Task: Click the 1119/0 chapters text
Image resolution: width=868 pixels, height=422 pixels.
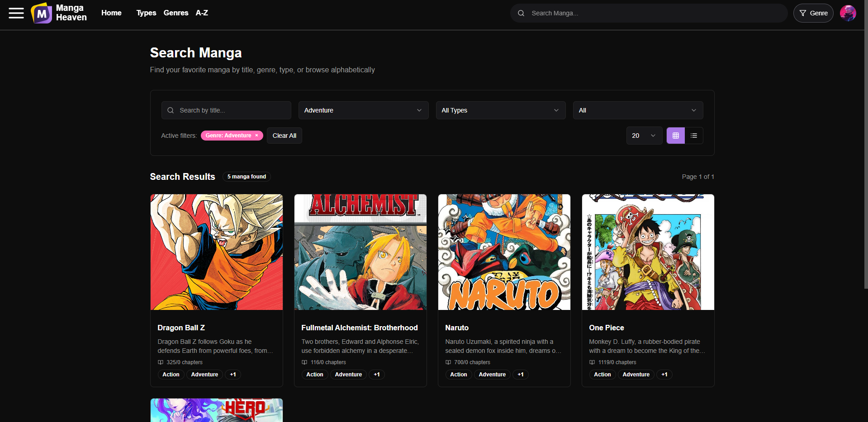Action: click(617, 362)
